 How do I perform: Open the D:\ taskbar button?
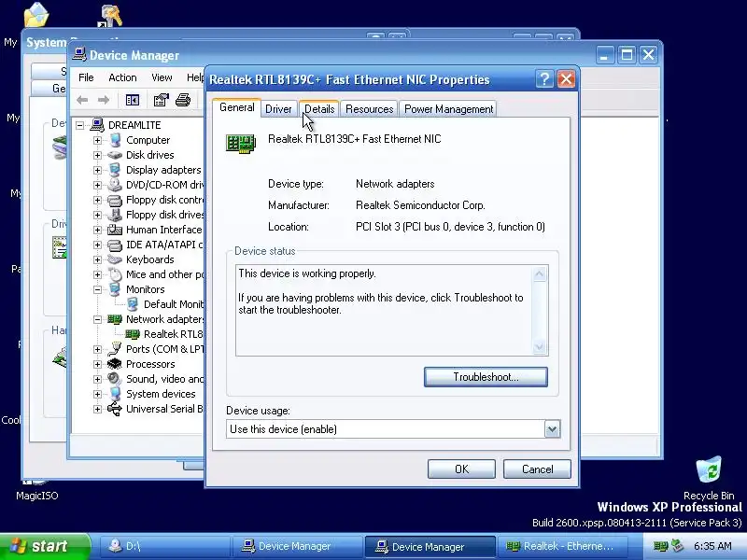[164, 547]
